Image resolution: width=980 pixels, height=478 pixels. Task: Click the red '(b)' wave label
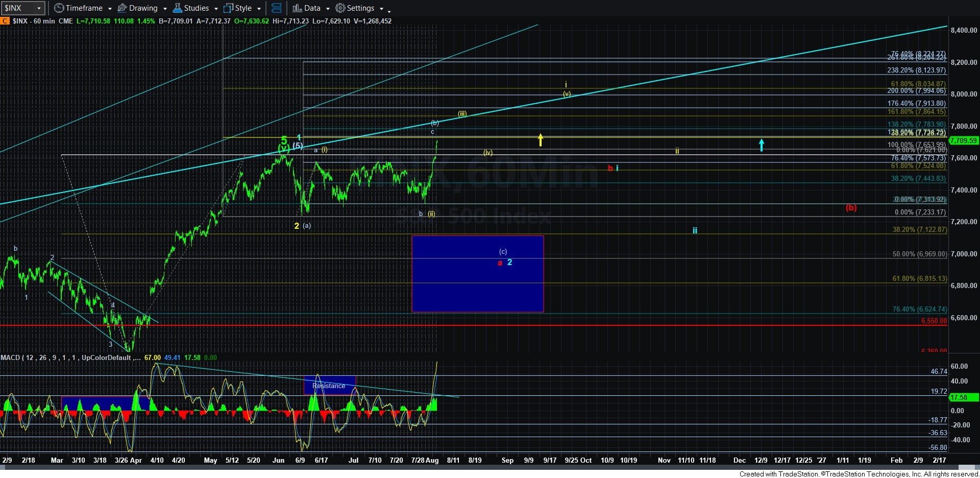(851, 207)
